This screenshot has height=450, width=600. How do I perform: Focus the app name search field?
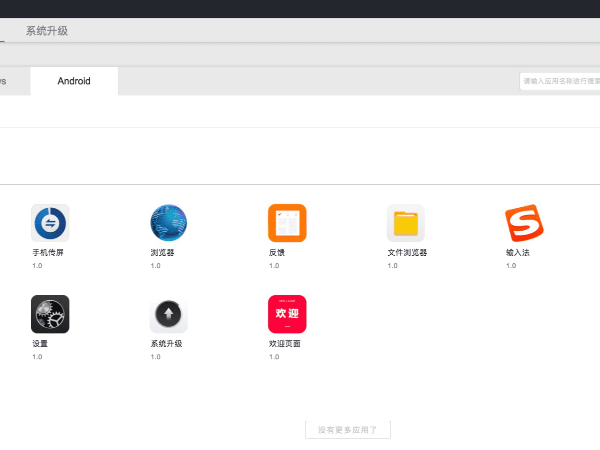coord(560,81)
